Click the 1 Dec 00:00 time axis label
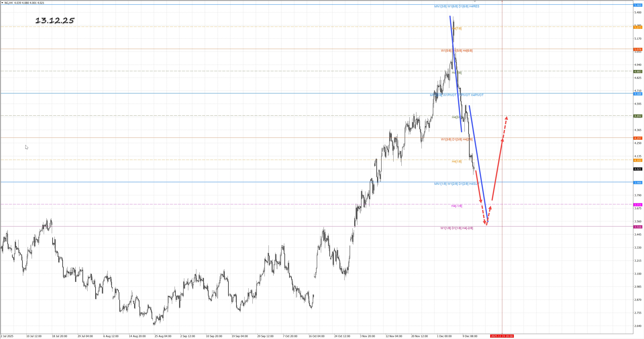 click(x=444, y=336)
